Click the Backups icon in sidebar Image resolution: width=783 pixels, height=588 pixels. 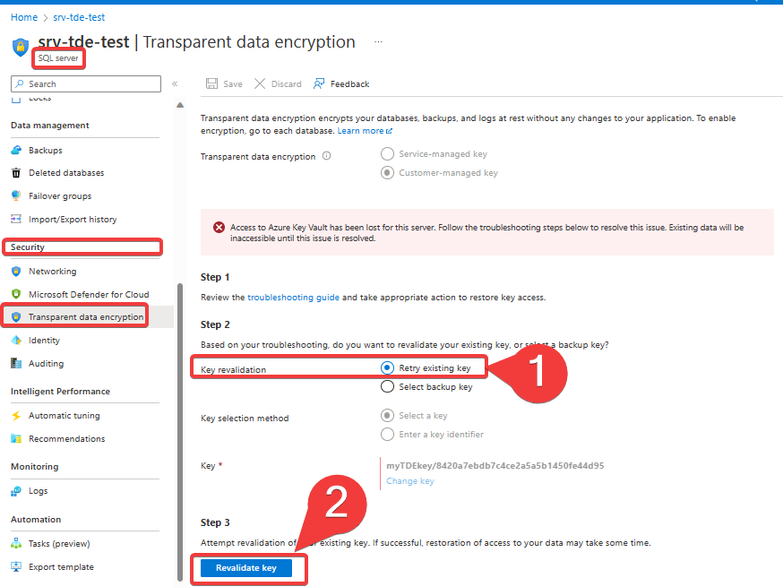coord(16,150)
